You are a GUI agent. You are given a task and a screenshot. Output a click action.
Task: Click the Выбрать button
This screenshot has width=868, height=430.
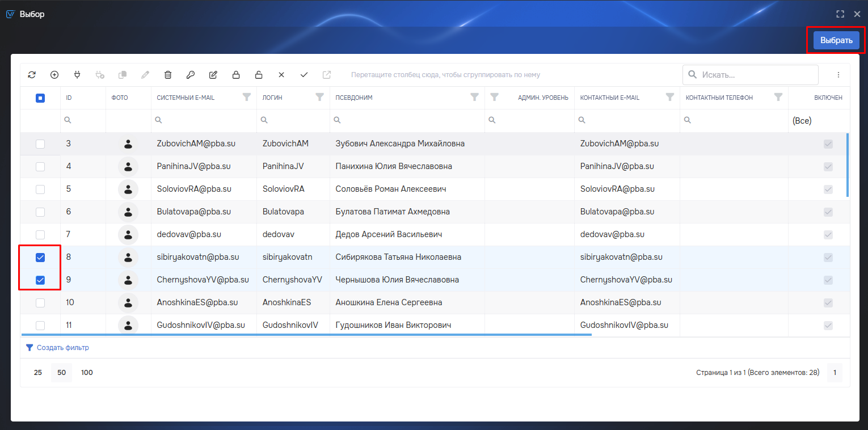coord(836,40)
